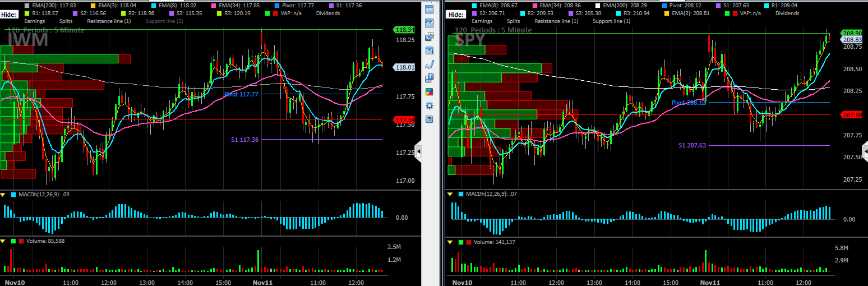Toggle Splits on IWM chart
The height and width of the screenshot is (286, 868).
click(x=66, y=21)
